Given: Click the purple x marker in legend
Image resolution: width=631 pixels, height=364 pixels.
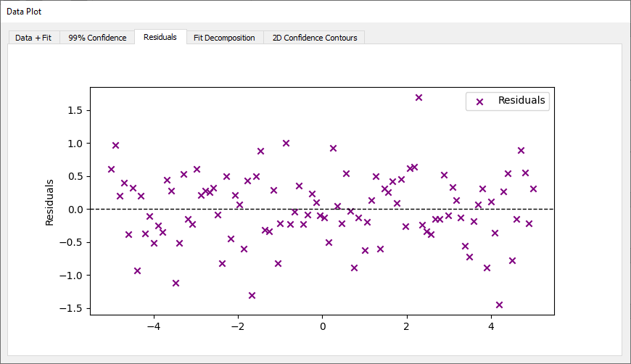Looking at the screenshot, I should [x=479, y=102].
